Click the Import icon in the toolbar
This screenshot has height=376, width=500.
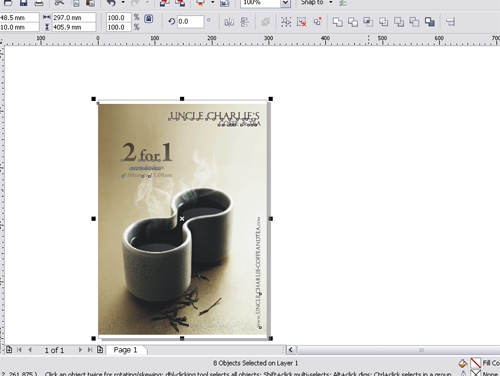(x=164, y=3)
